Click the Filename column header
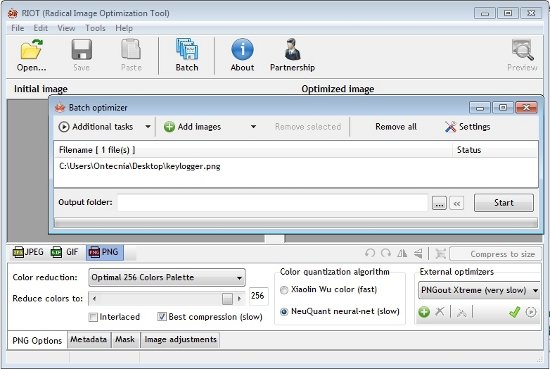 pyautogui.click(x=253, y=150)
